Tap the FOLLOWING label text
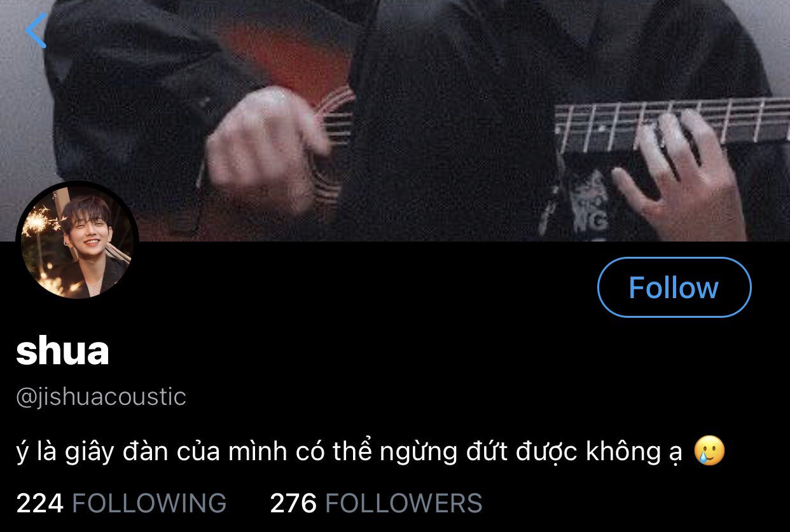The width and height of the screenshot is (790, 532). click(149, 503)
